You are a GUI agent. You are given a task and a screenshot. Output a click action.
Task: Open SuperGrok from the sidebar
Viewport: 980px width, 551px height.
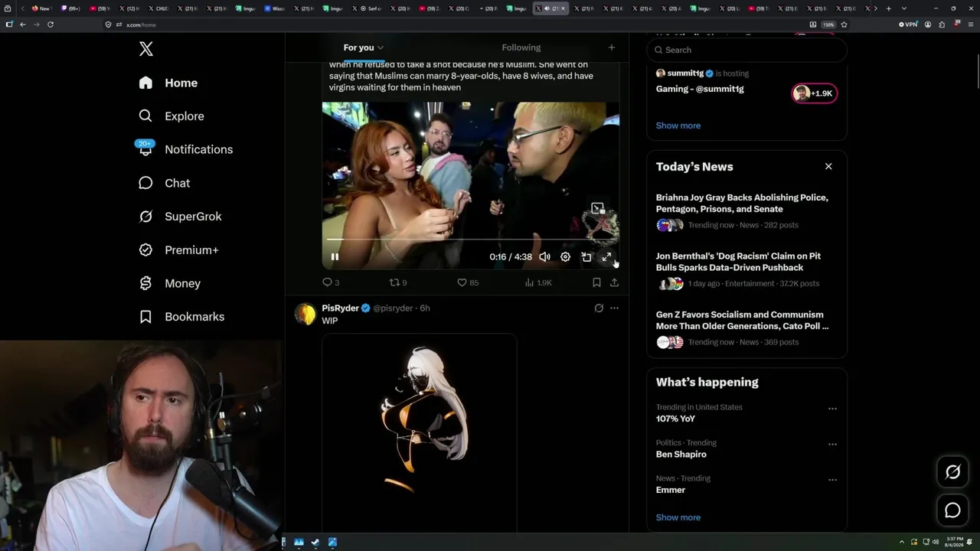click(x=181, y=217)
